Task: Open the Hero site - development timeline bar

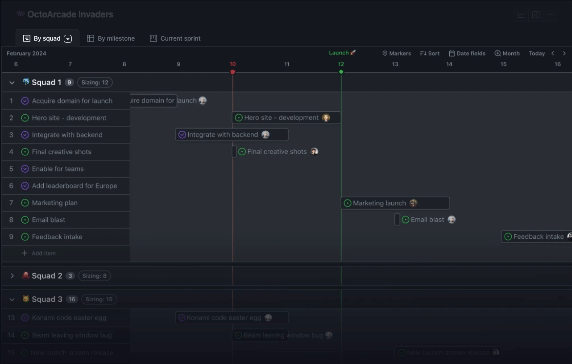Action: (287, 117)
